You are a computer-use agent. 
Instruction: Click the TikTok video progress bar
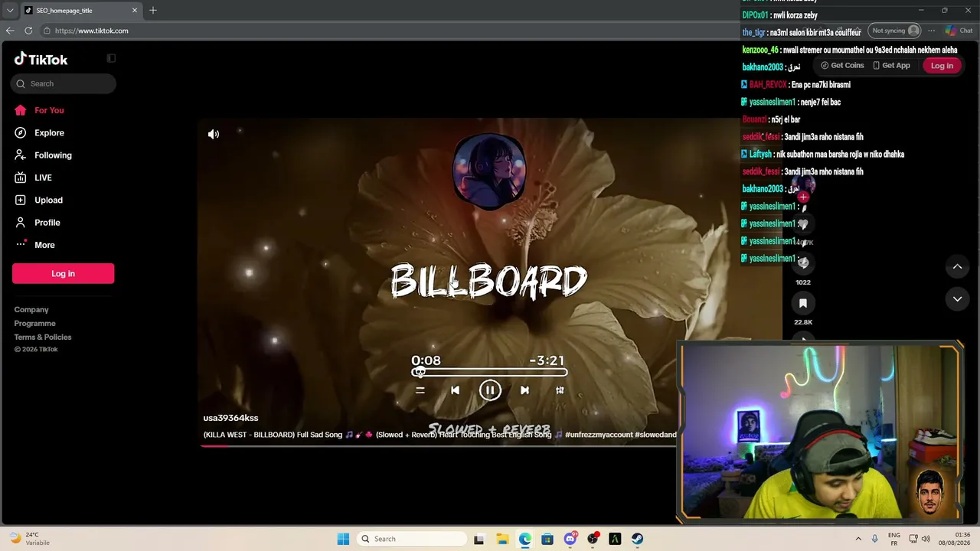pyautogui.click(x=438, y=445)
